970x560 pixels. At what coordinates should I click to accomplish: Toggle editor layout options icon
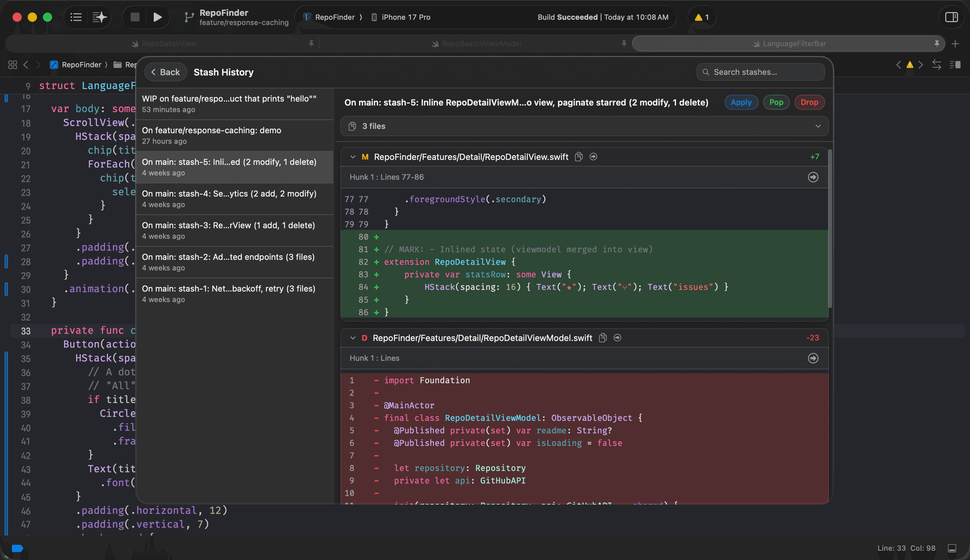click(955, 65)
